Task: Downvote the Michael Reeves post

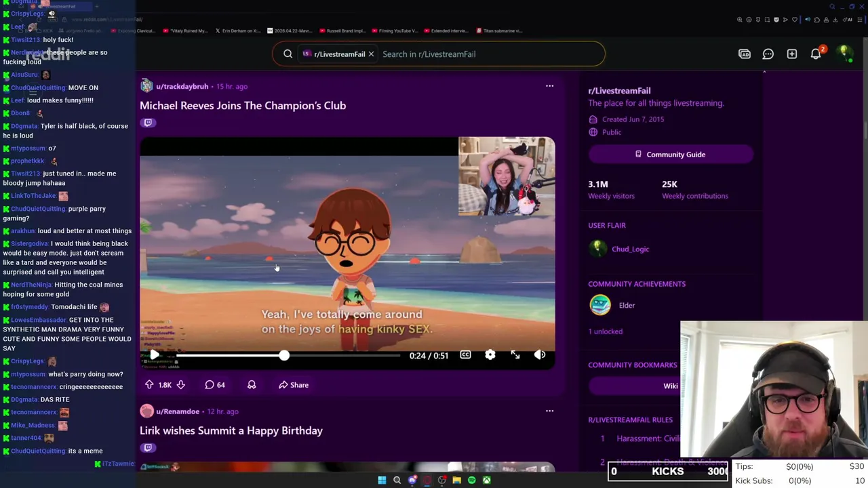Action: tap(181, 385)
